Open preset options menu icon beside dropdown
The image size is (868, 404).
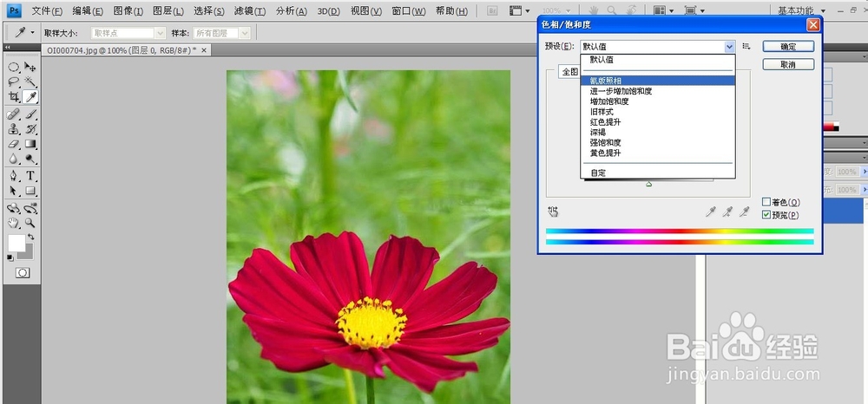pos(746,47)
